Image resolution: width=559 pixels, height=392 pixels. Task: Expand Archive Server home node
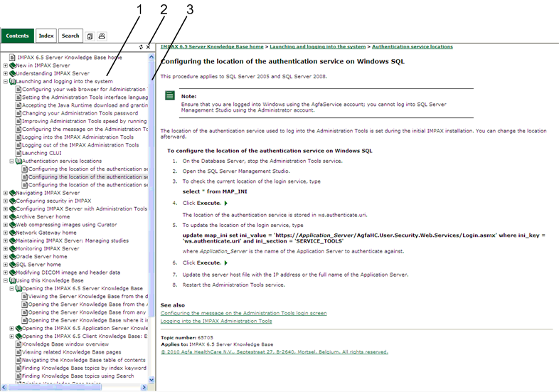[x=6, y=217]
